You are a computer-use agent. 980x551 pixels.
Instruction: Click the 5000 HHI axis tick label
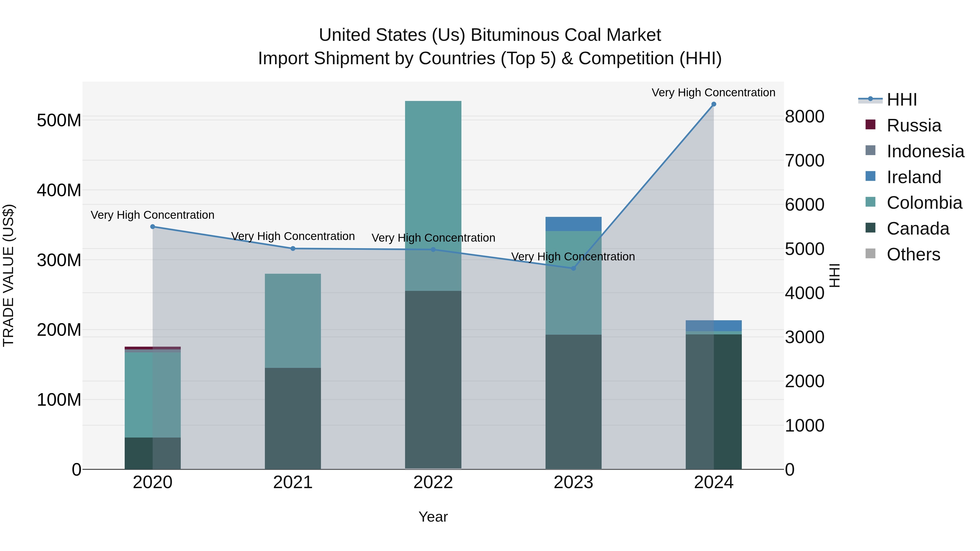[x=805, y=249]
